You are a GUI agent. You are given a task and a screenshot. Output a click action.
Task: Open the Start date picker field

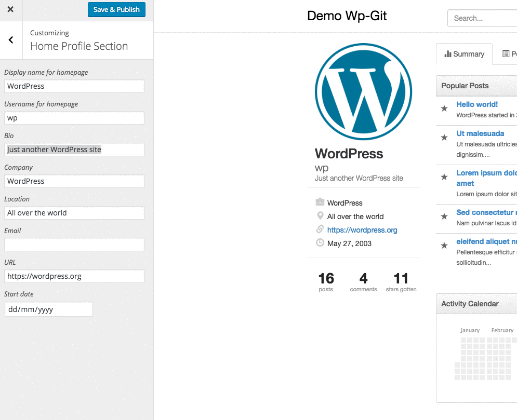tap(49, 309)
